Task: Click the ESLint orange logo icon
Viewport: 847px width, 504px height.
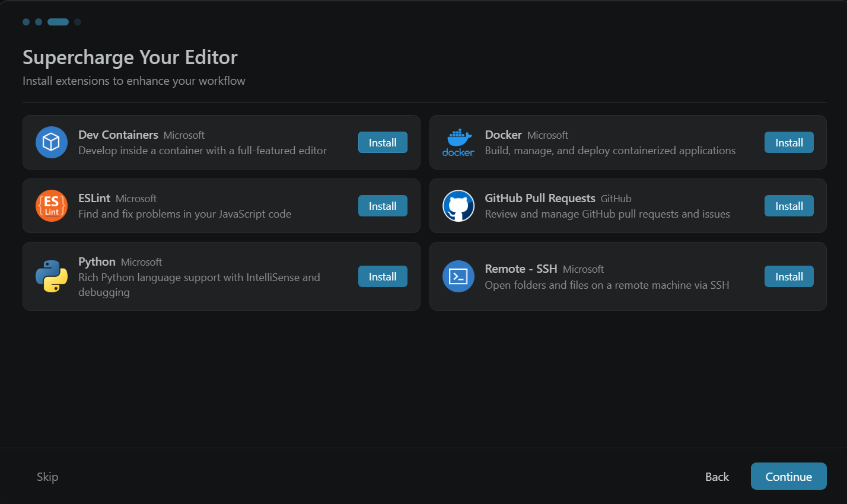Action: click(51, 206)
